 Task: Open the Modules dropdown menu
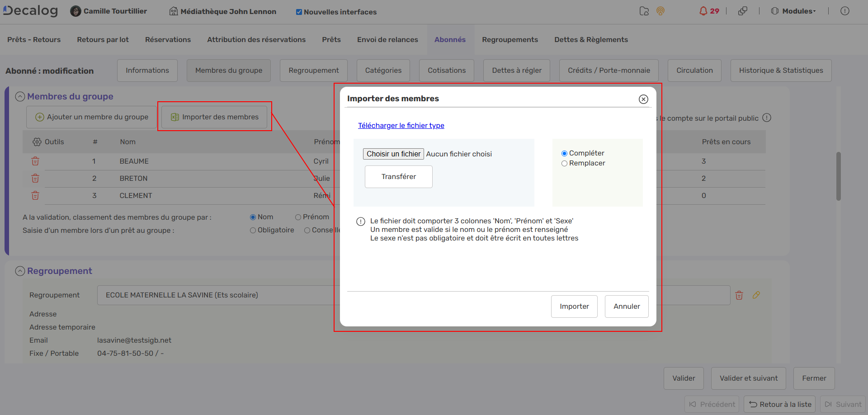794,11
